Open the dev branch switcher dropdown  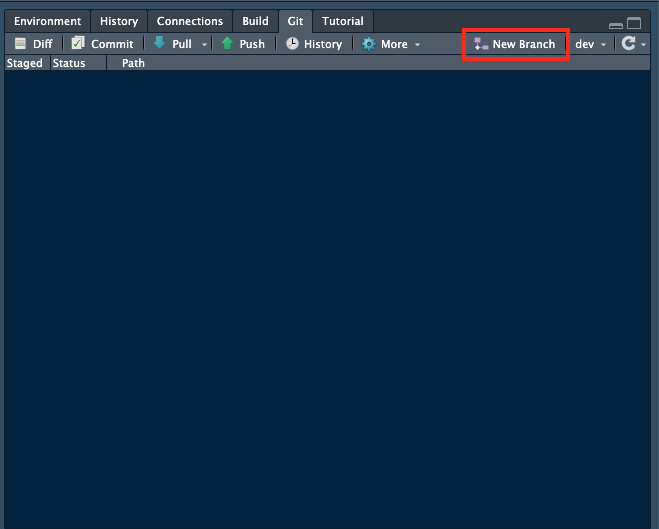point(590,44)
